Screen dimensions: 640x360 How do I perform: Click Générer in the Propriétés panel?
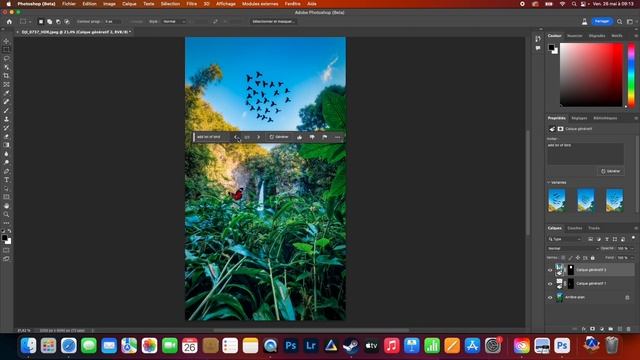coord(611,171)
